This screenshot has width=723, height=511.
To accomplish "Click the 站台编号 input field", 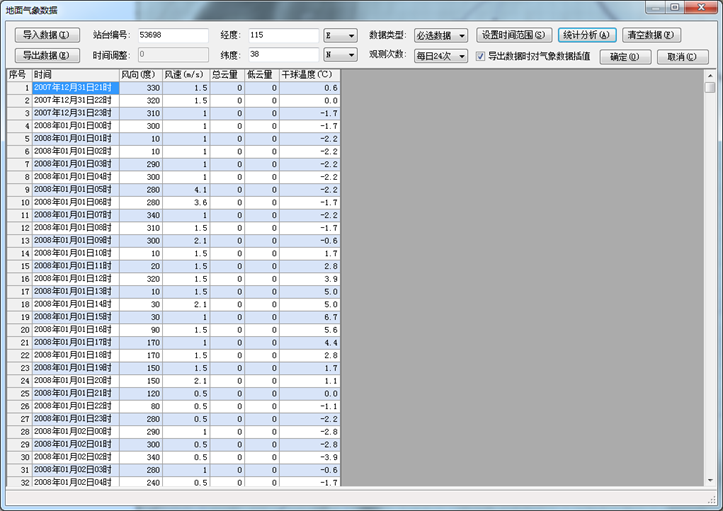I will pos(173,35).
